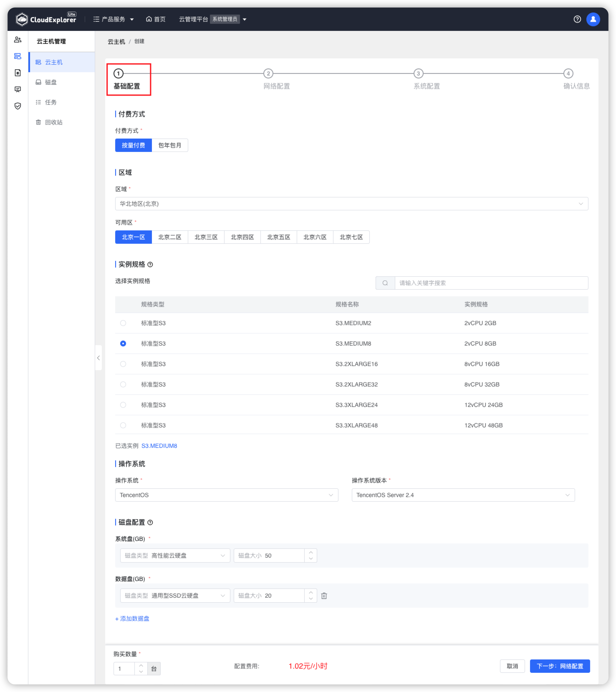
Task: Click the purchase quantity field
Action: point(124,669)
